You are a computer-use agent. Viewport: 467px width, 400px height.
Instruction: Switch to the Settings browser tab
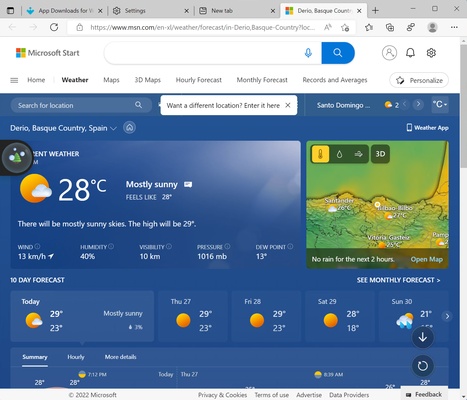click(151, 11)
